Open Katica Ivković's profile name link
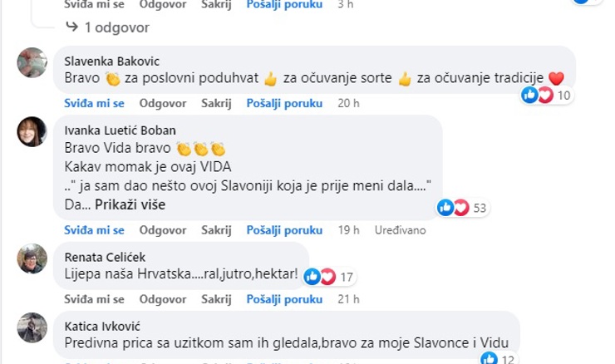615x364 pixels. (x=102, y=327)
